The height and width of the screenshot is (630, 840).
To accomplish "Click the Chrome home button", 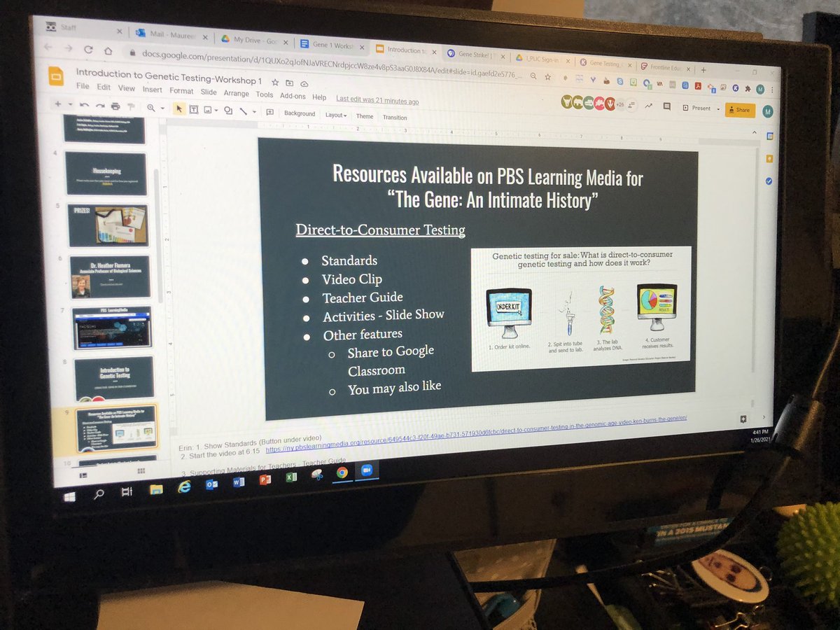I will tap(108, 50).
